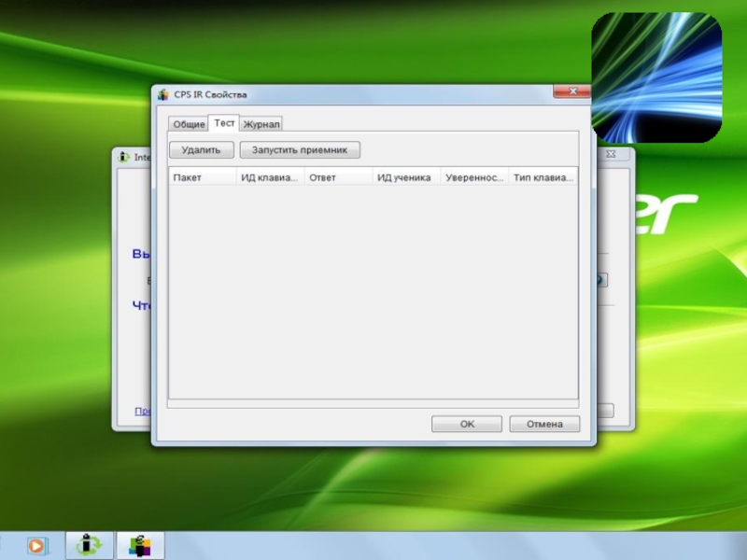Screen dimensions: 747x560
Task: Click the Уверенность column header
Action: tap(474, 177)
